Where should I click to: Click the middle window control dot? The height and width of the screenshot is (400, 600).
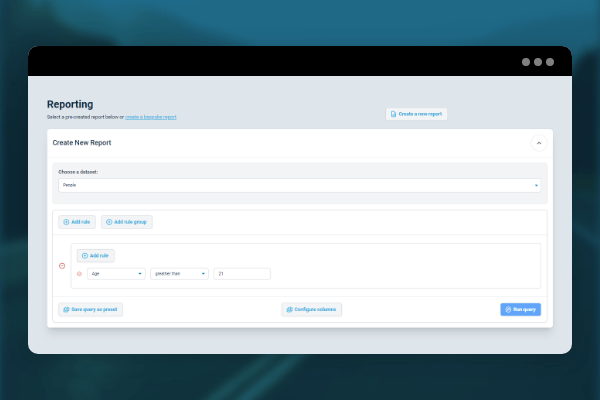[x=538, y=61]
